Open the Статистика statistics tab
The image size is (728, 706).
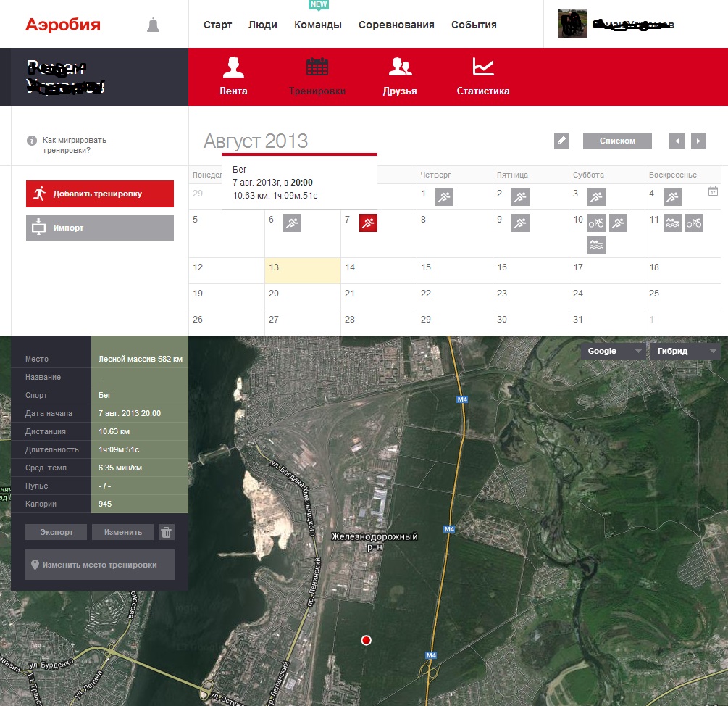pos(483,75)
